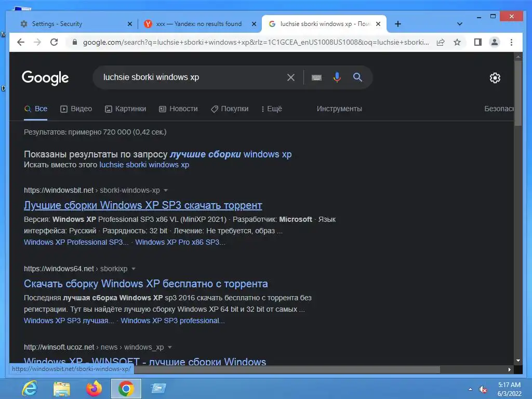532x399 pixels.
Task: Open the Chrome three-dot menu
Action: coord(511,42)
